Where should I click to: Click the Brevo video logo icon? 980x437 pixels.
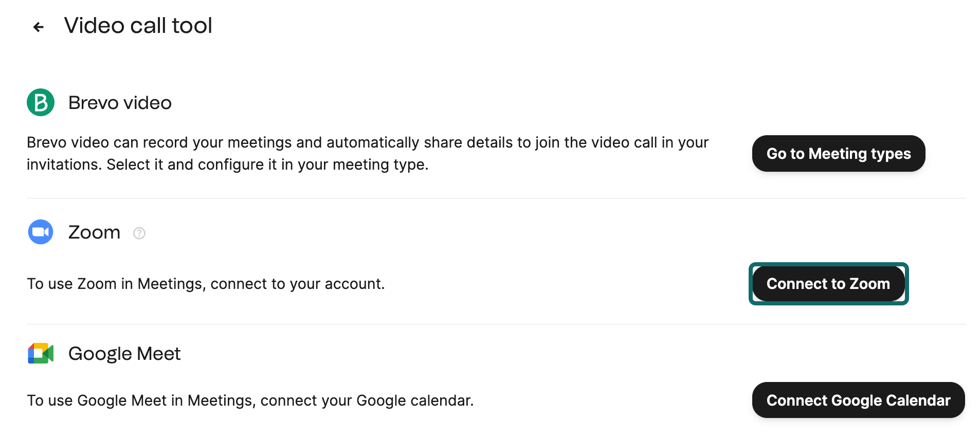pyautogui.click(x=41, y=102)
